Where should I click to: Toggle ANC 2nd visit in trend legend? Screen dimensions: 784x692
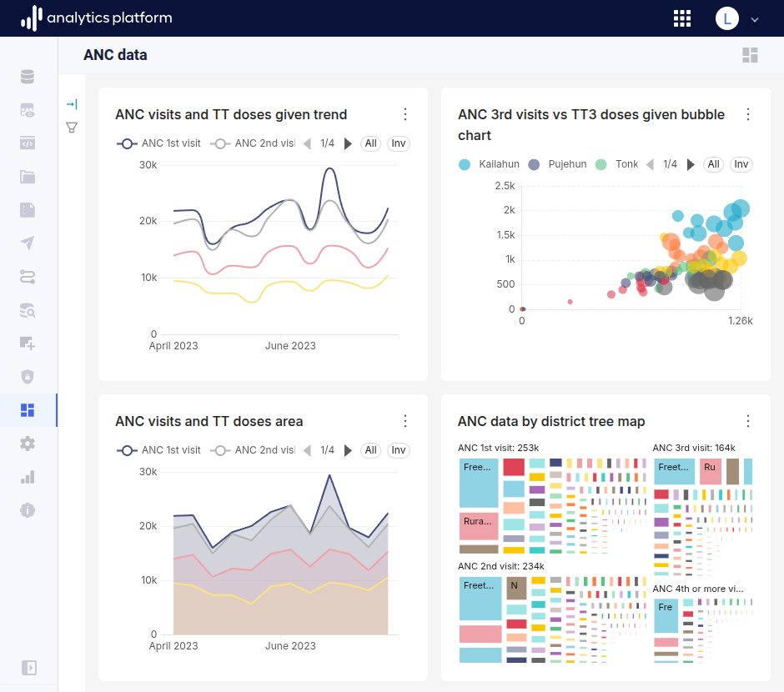pyautogui.click(x=253, y=143)
